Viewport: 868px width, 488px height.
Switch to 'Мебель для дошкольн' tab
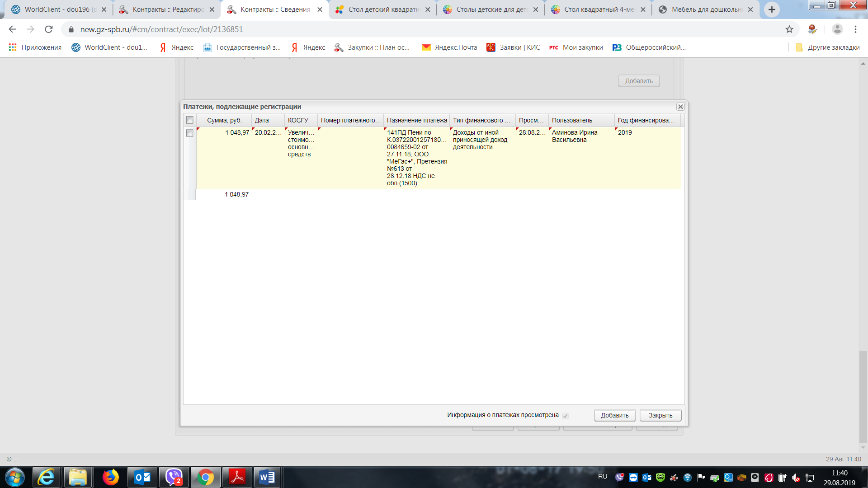click(x=705, y=9)
